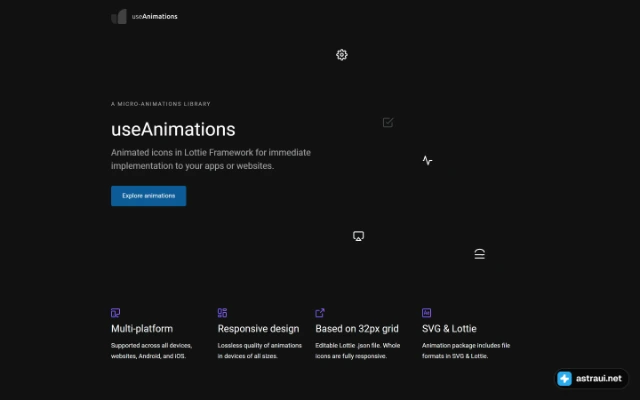Click the hamburger menu animated icon
Screen dimensions: 640x400
coord(480,254)
